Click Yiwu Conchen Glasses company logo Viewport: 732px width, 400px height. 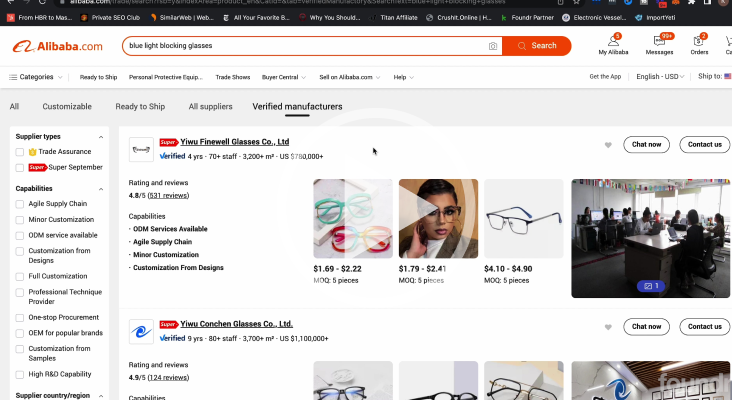pyautogui.click(x=141, y=332)
